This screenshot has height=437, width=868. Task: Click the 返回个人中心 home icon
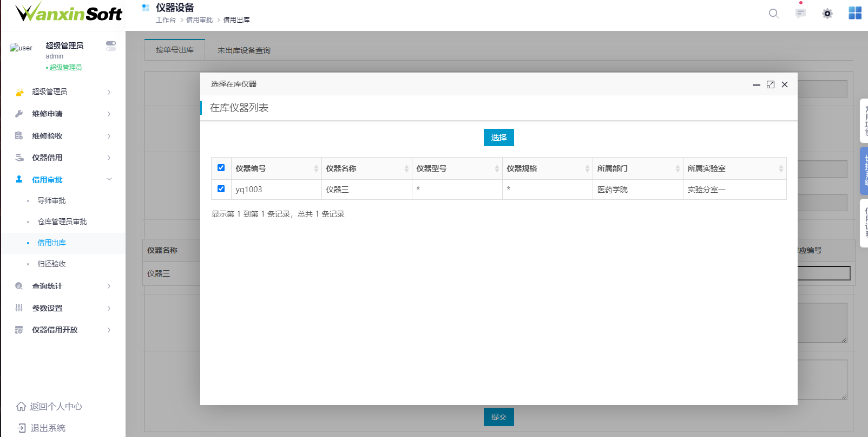point(21,406)
